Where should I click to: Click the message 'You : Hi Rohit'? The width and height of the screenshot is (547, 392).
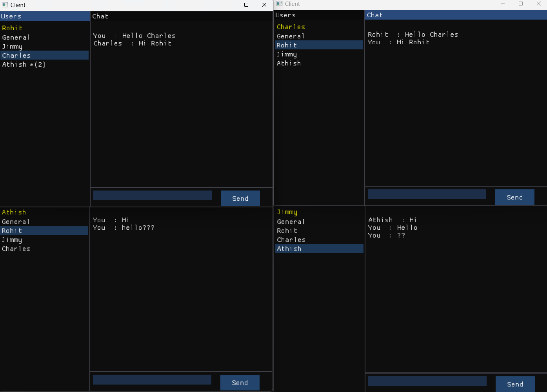398,42
